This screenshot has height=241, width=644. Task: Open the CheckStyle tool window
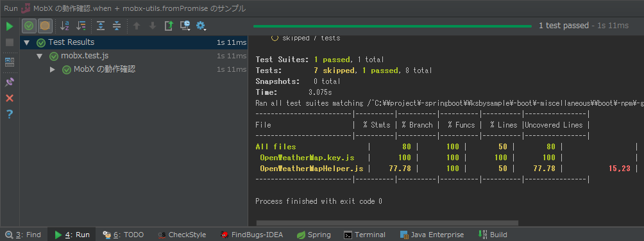[x=182, y=235]
